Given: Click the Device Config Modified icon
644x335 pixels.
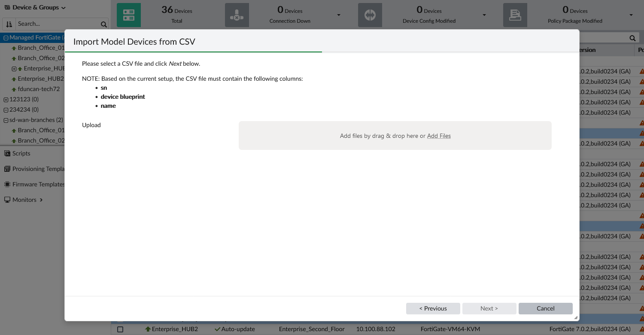Looking at the screenshot, I should [x=370, y=15].
